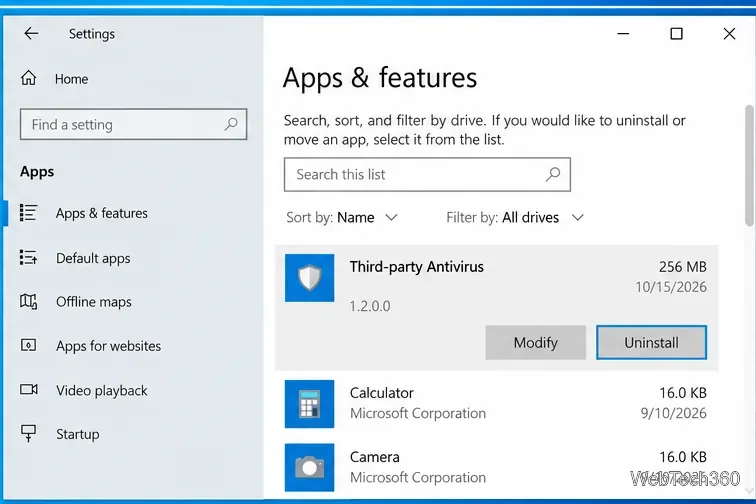Click the 10/15/2026 install date
The image size is (756, 504).
click(x=671, y=287)
